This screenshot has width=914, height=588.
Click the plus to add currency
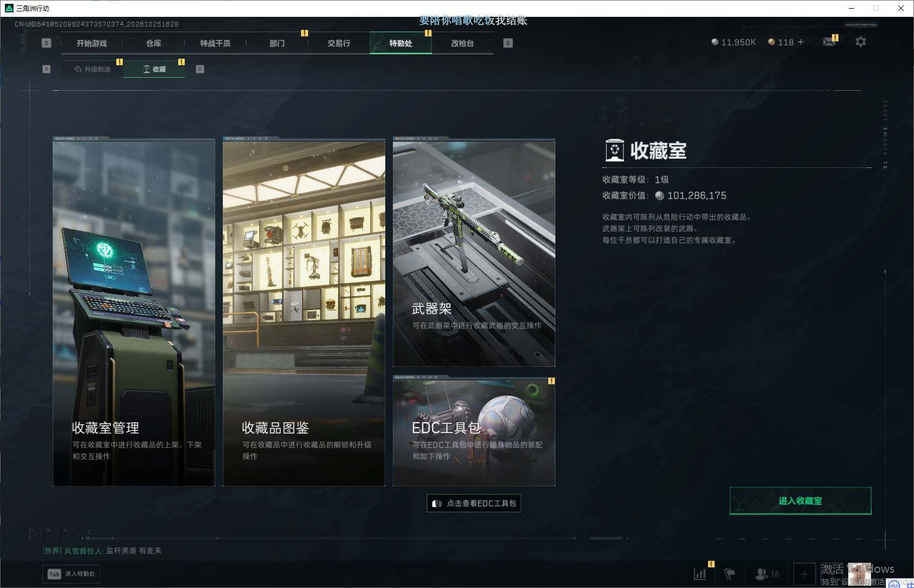tap(800, 42)
